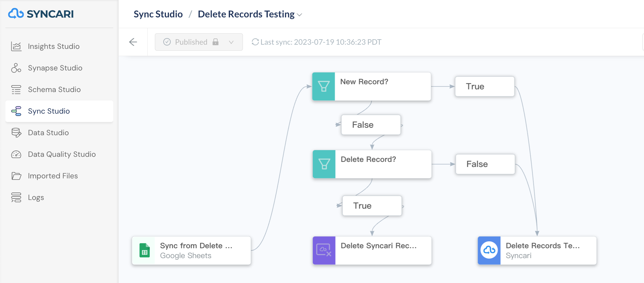Viewport: 644px width, 283px height.
Task: Select the True branch of New Record?
Action: 485,86
